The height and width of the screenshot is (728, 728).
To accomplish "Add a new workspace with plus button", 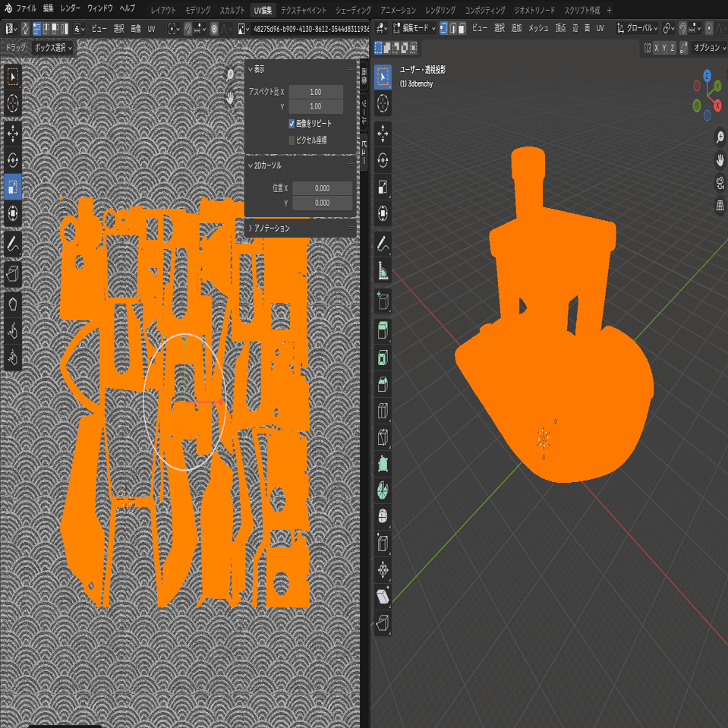I will click(609, 10).
